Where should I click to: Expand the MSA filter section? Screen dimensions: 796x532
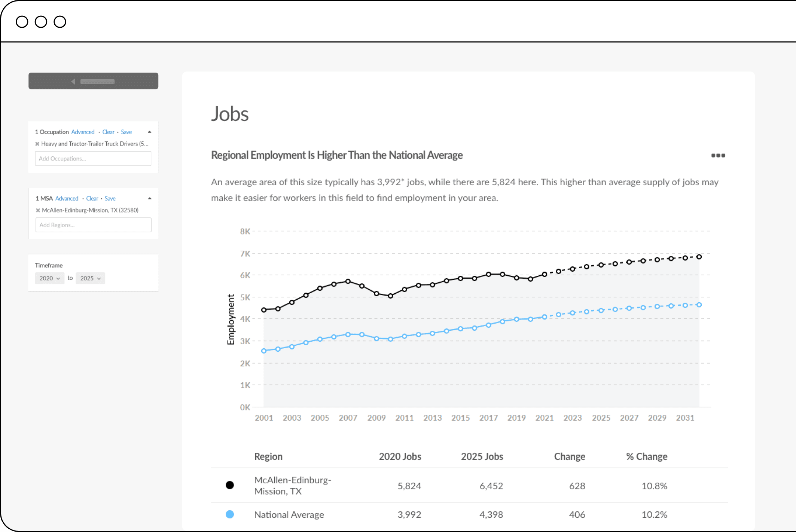150,198
